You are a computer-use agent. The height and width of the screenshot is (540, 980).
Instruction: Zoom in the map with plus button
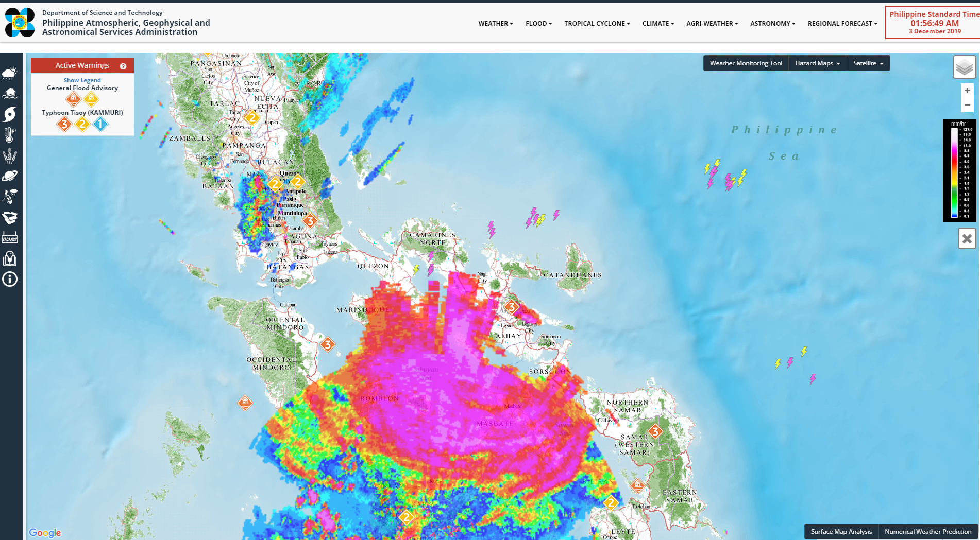[x=967, y=91]
